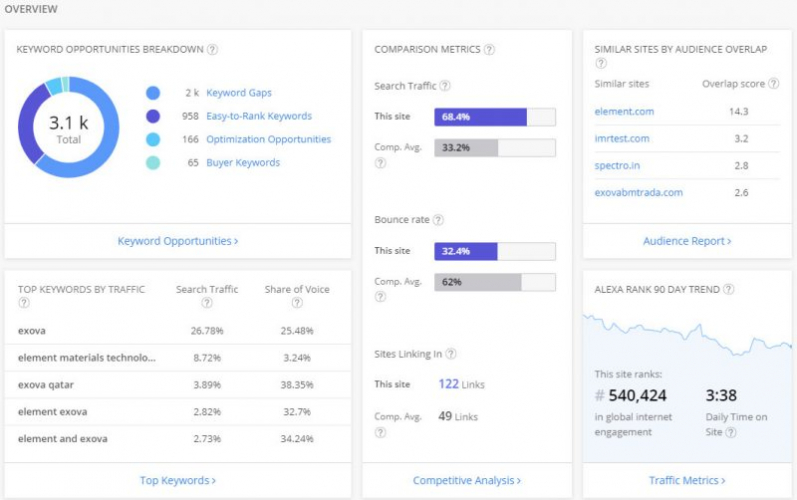Open Easy-to-Rank Keywords link
The height and width of the screenshot is (500, 797).
coord(259,116)
